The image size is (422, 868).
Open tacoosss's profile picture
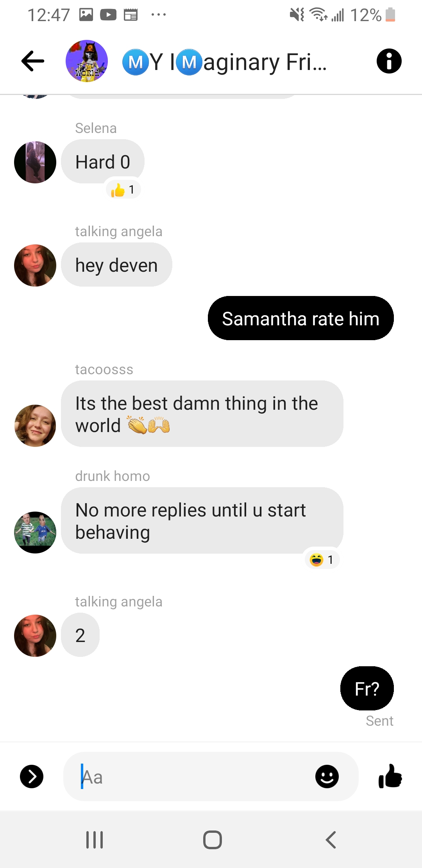click(35, 426)
